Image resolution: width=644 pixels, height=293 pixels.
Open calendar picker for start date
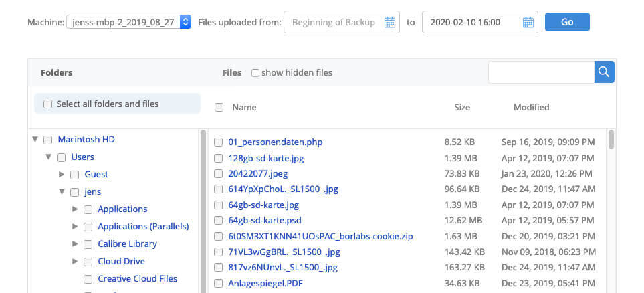click(390, 23)
